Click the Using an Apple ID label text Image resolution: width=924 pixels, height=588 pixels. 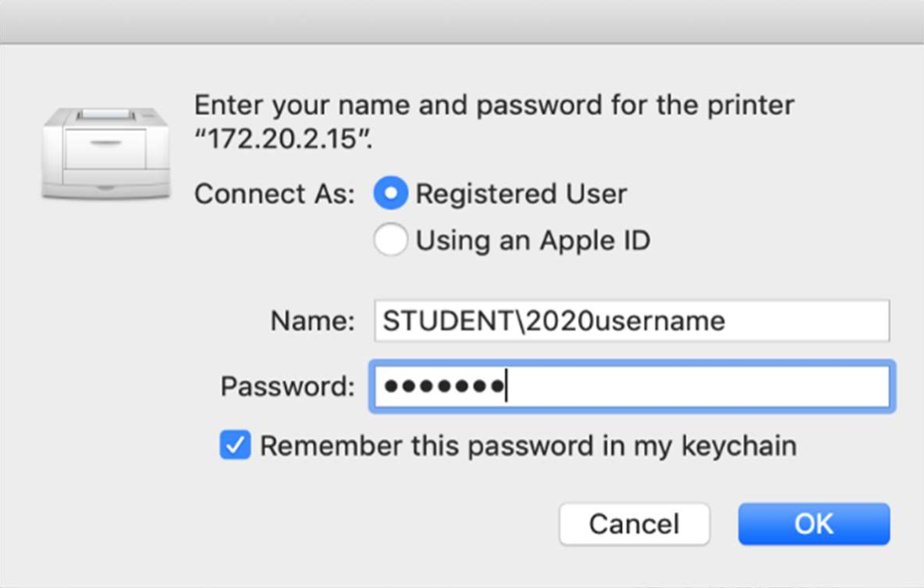(533, 240)
